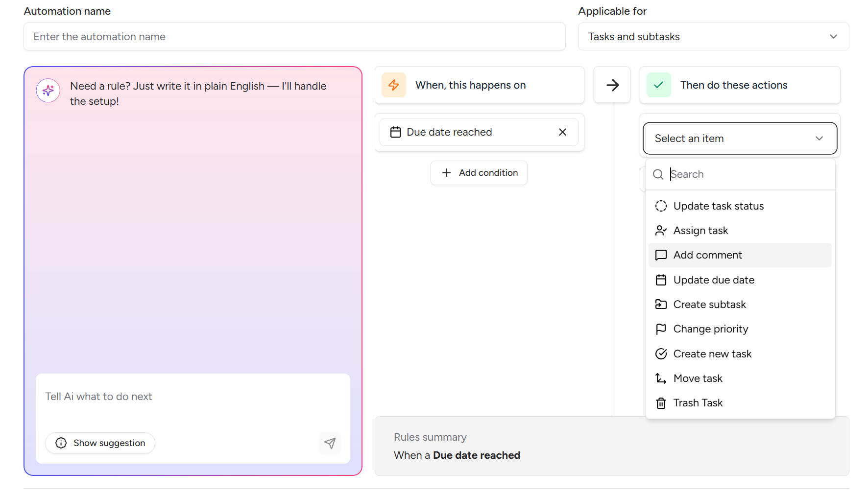
Task: Click the search magnifier icon in dropdown
Action: (x=658, y=174)
